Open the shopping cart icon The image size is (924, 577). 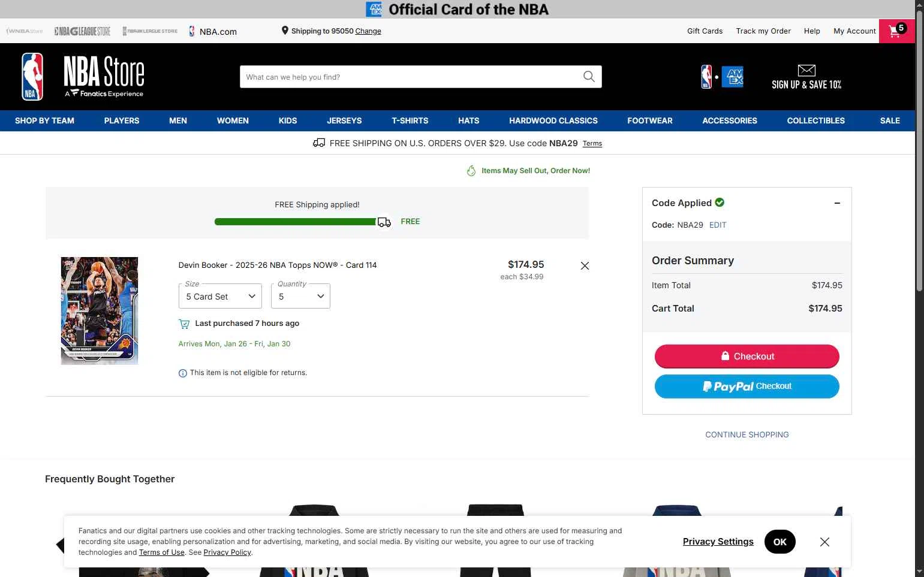click(x=896, y=31)
